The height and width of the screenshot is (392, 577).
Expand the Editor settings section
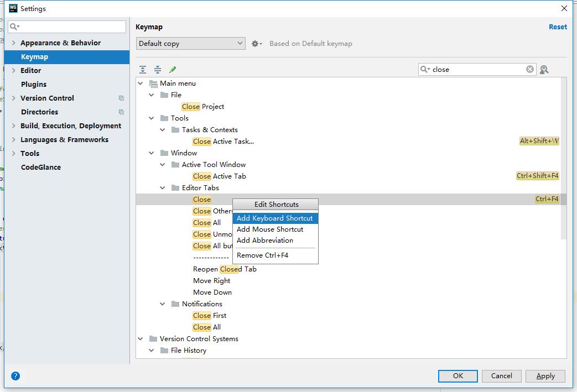tap(14, 70)
